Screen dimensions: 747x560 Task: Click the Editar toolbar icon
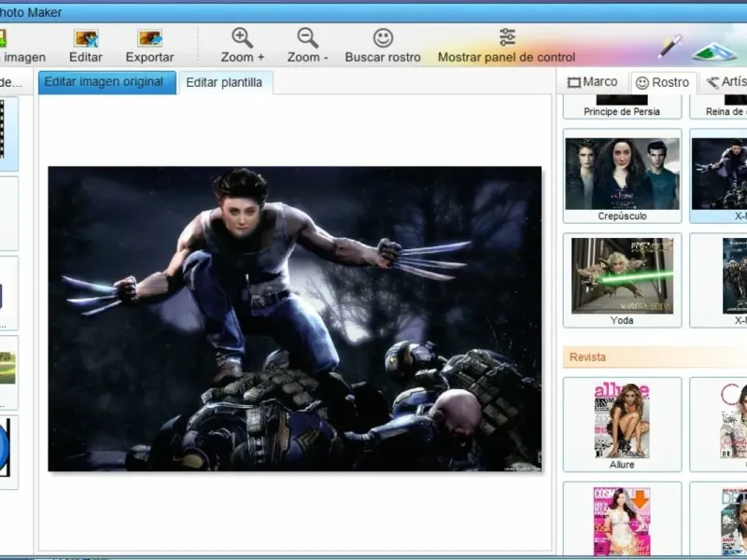tap(86, 38)
